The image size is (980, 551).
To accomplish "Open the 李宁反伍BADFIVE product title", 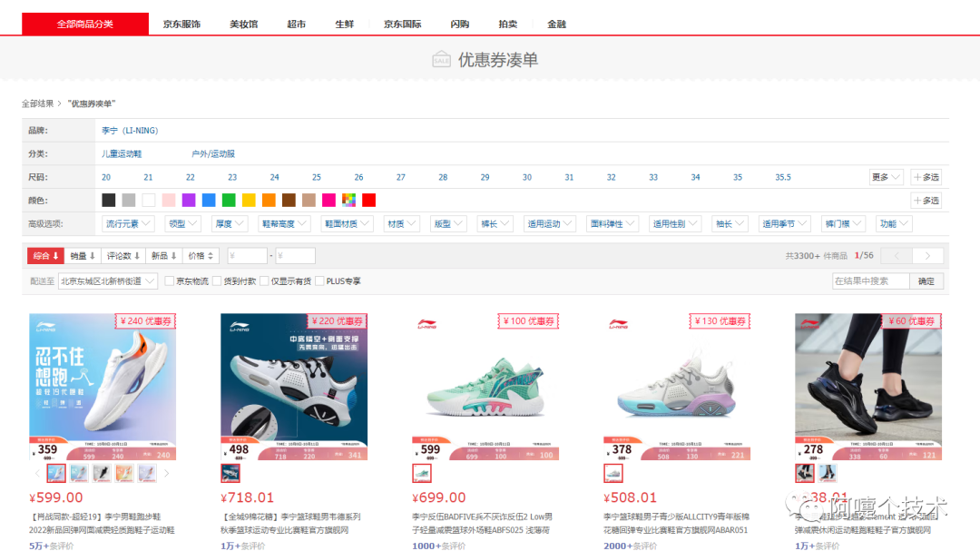I will coord(482,523).
